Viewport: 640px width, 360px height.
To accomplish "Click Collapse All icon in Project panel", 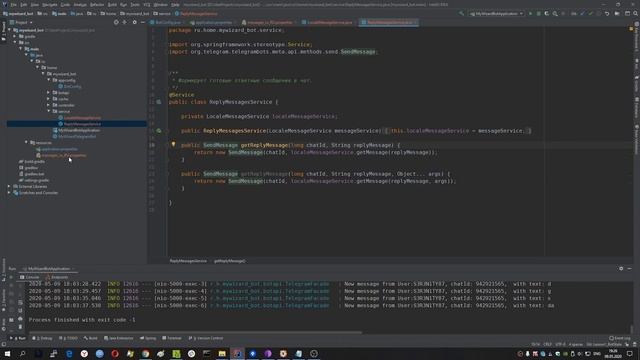I will click(124, 22).
